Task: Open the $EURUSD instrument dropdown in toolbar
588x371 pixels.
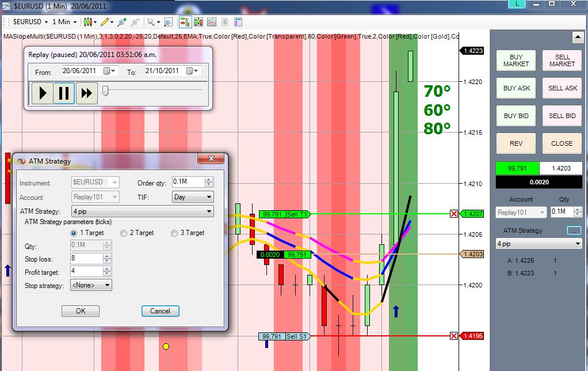Action: (30, 22)
